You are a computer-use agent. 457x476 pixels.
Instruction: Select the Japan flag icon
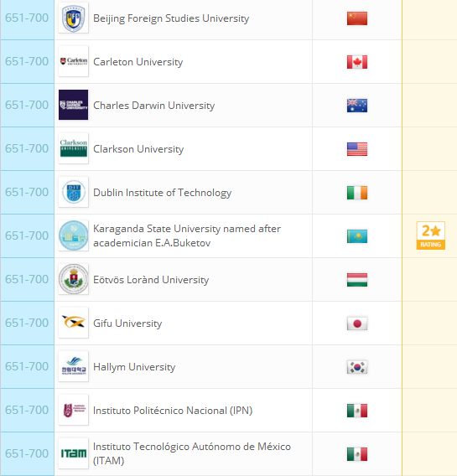coord(357,323)
